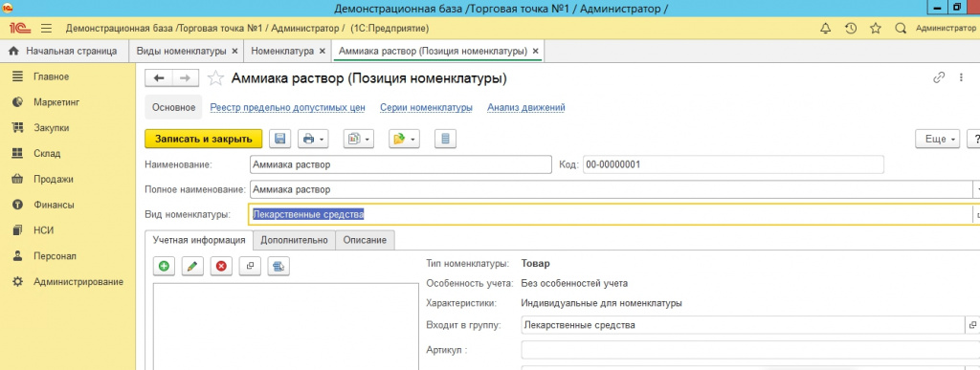Image resolution: width=980 pixels, height=370 pixels.
Task: Open notifications bell icon
Action: [x=826, y=28]
